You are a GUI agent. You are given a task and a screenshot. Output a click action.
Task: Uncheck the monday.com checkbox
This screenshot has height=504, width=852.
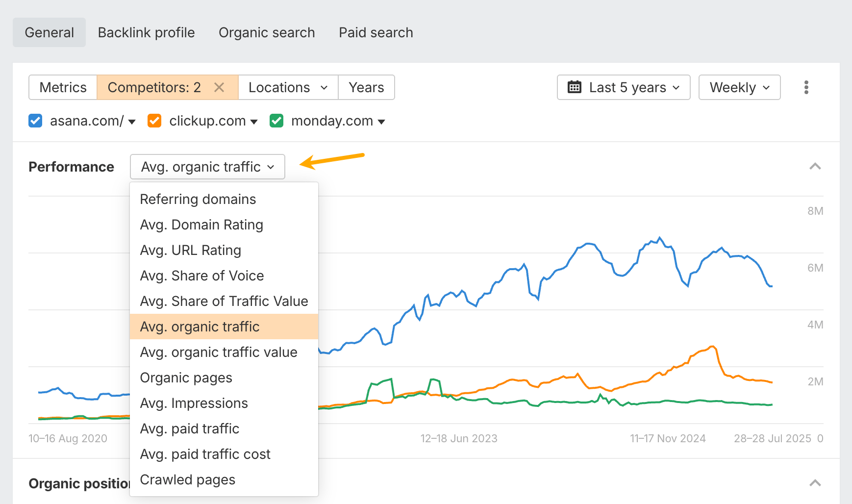[276, 121]
